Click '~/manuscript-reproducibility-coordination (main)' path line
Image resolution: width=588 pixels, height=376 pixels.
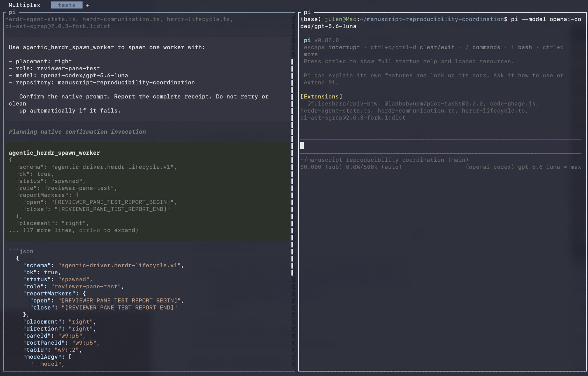click(384, 160)
